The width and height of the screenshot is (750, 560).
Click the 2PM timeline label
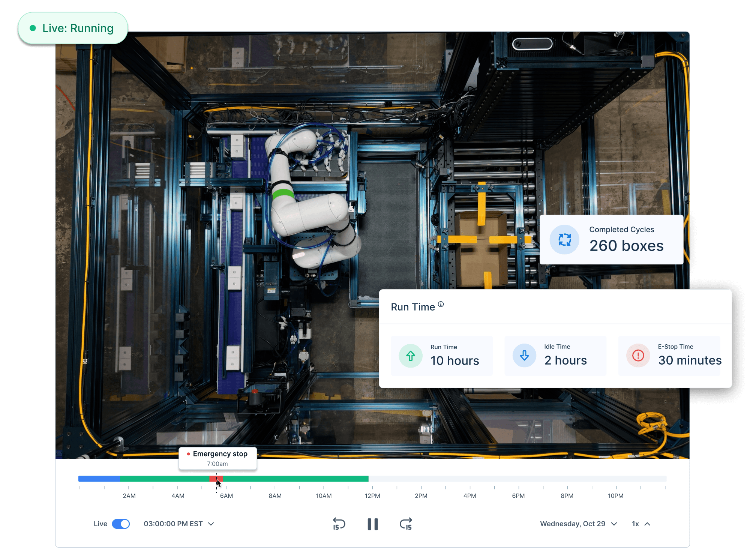(421, 496)
